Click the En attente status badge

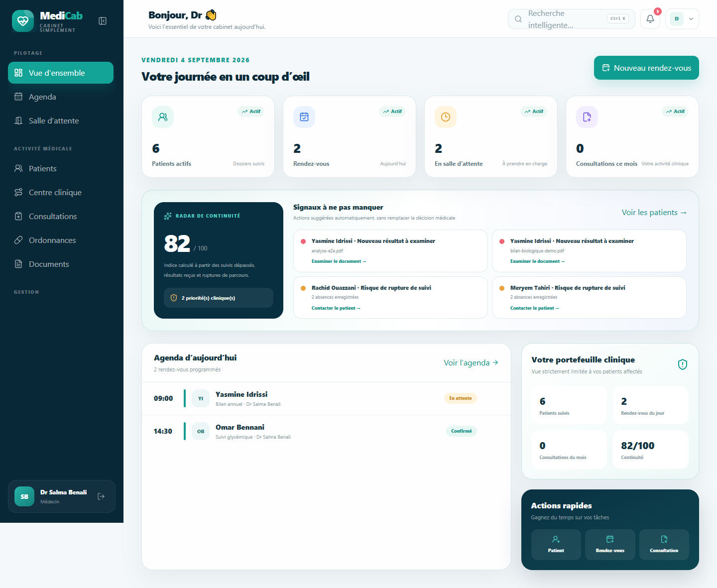pyautogui.click(x=461, y=398)
